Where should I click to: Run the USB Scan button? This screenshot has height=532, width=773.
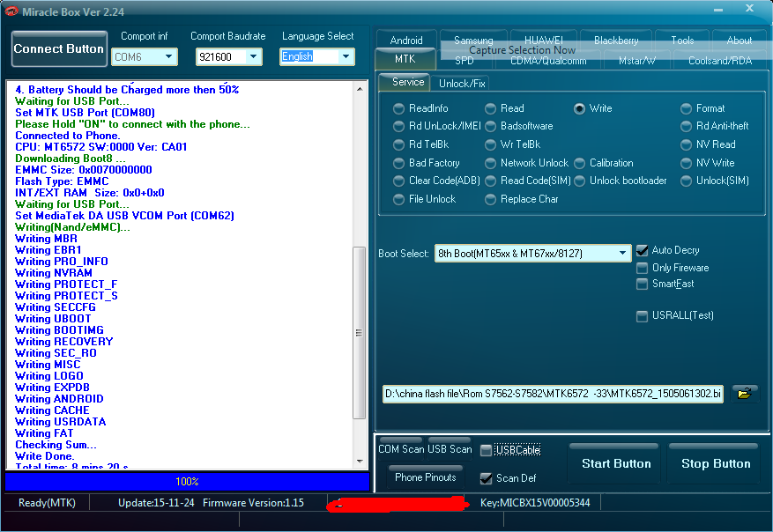pos(450,448)
